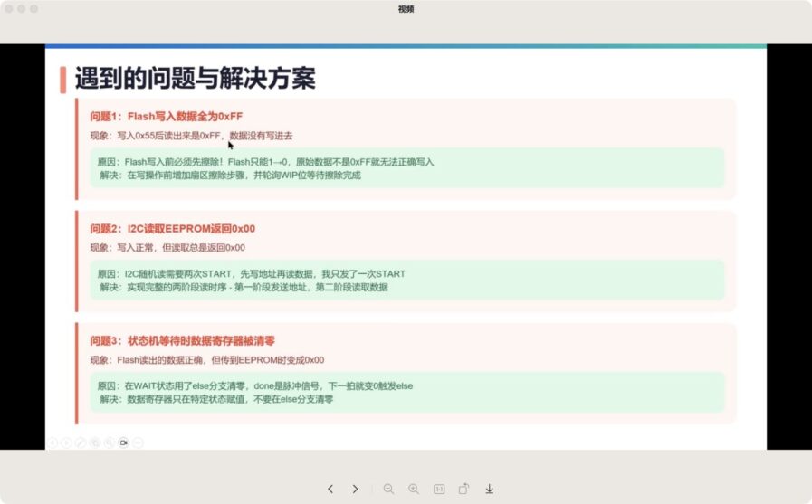Click the slide title 遇到的问题与解决方案

click(196, 78)
